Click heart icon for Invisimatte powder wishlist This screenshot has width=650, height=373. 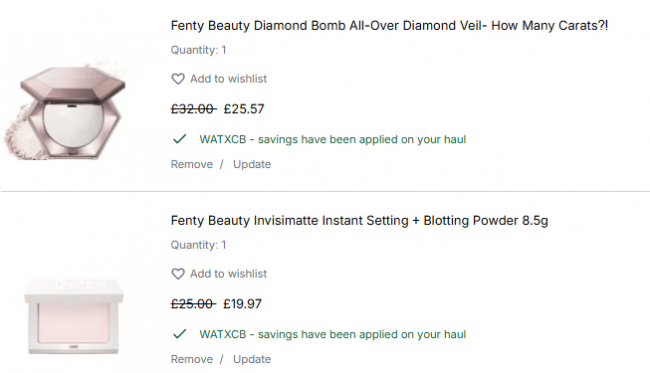[178, 274]
